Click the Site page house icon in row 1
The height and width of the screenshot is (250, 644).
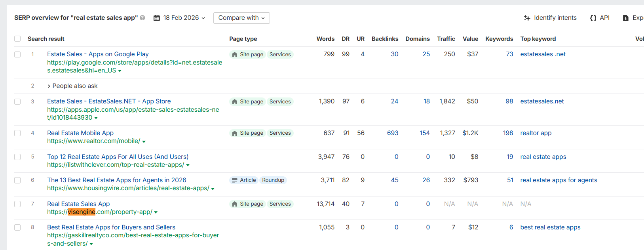pyautogui.click(x=235, y=55)
